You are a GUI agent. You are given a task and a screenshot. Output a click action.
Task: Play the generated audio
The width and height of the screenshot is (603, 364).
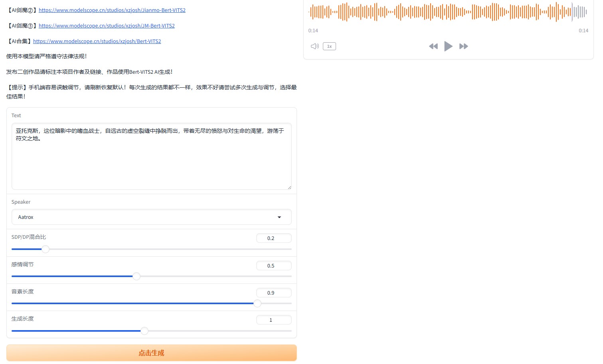coord(448,46)
